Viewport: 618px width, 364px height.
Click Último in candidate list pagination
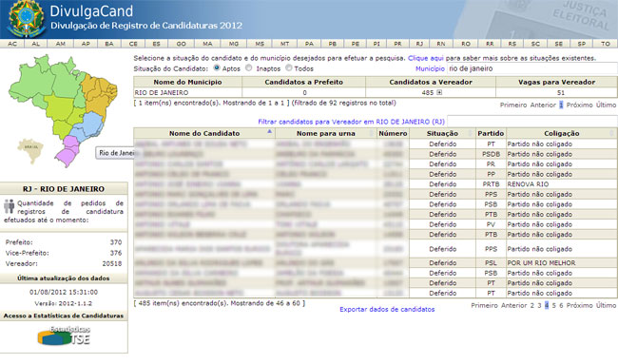click(x=606, y=305)
